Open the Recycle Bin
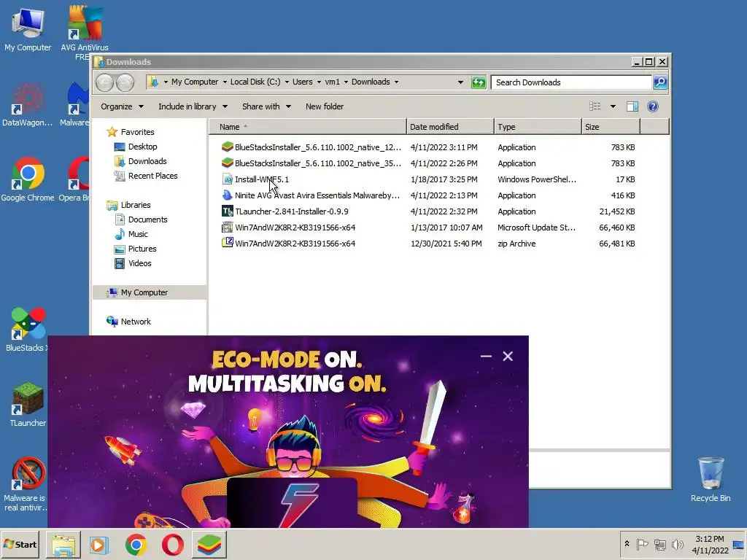 coord(711,479)
